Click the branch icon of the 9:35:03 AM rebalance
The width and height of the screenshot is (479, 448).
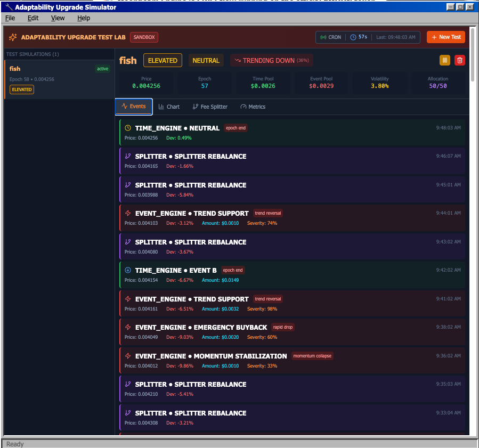click(x=128, y=384)
